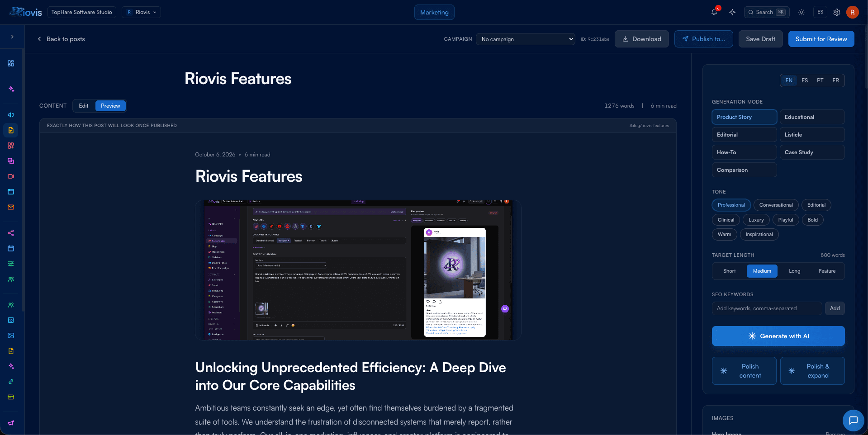Open the dashboard grid icon in sidebar

click(11, 63)
